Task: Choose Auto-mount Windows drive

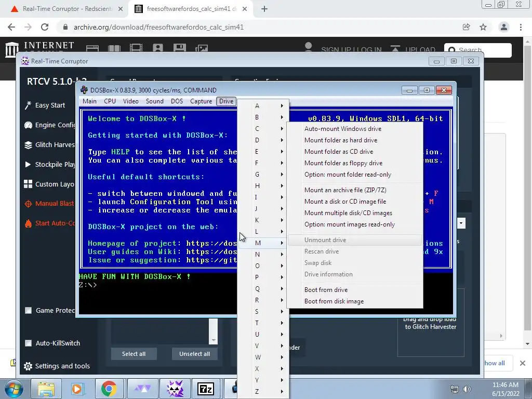Action: pyautogui.click(x=355, y=129)
